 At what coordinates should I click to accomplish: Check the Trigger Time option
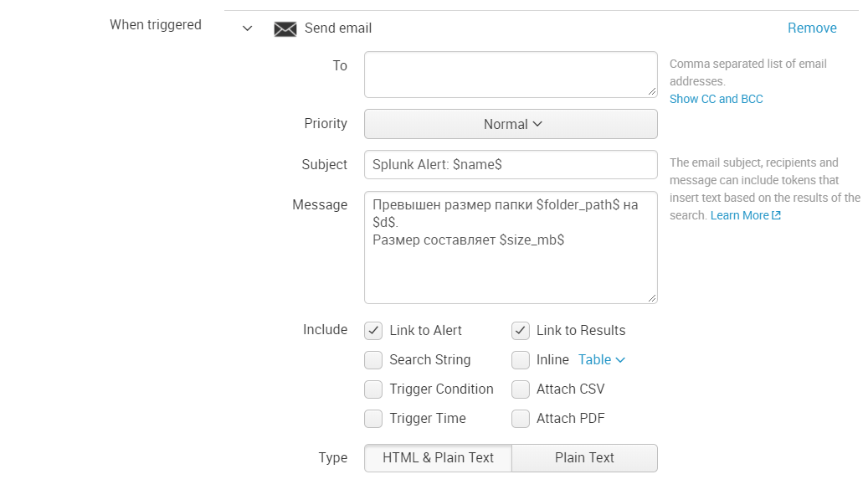(x=373, y=418)
